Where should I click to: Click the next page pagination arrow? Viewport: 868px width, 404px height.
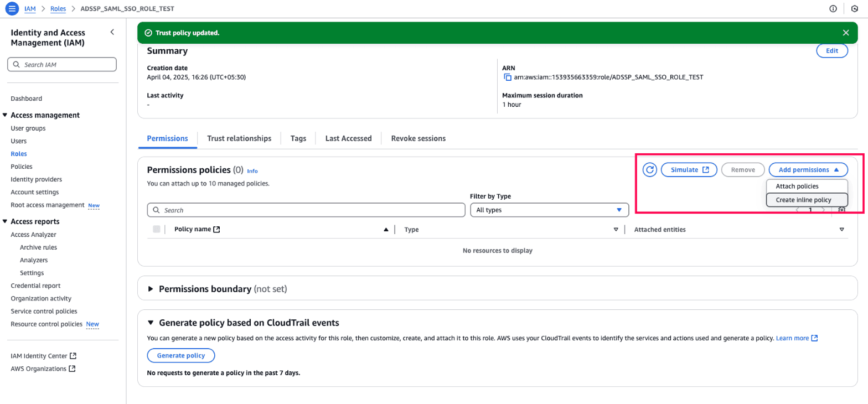tap(824, 210)
